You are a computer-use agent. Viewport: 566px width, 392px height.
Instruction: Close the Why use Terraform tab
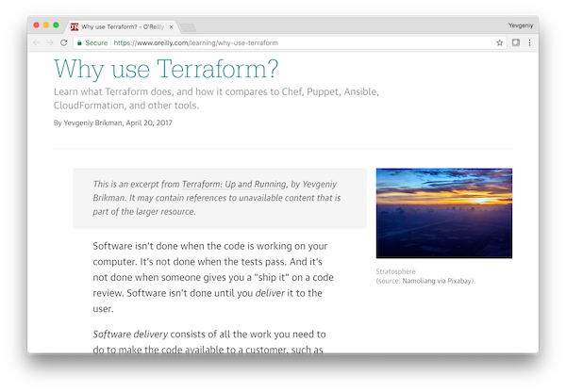(171, 26)
